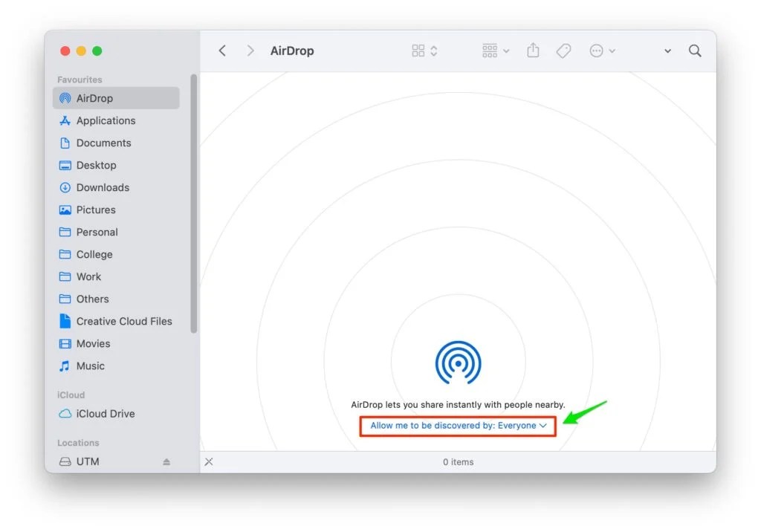Click the Tags icon in the toolbar
The height and width of the screenshot is (532, 761).
pyautogui.click(x=563, y=50)
